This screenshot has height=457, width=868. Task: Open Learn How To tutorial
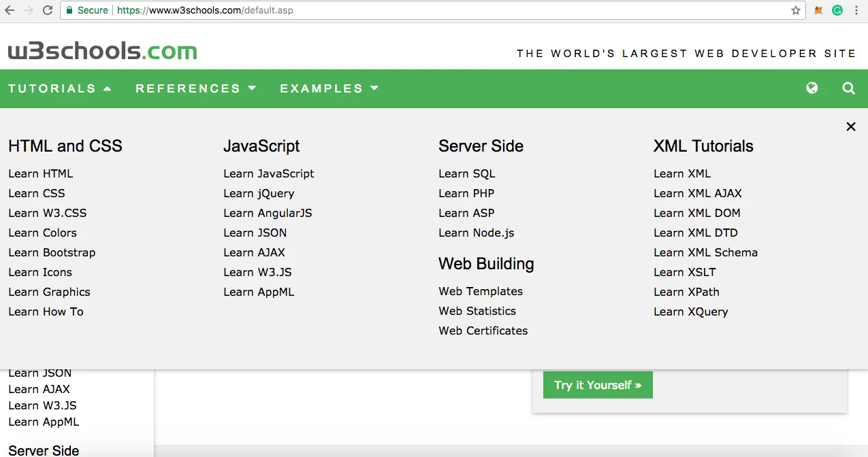(x=46, y=311)
